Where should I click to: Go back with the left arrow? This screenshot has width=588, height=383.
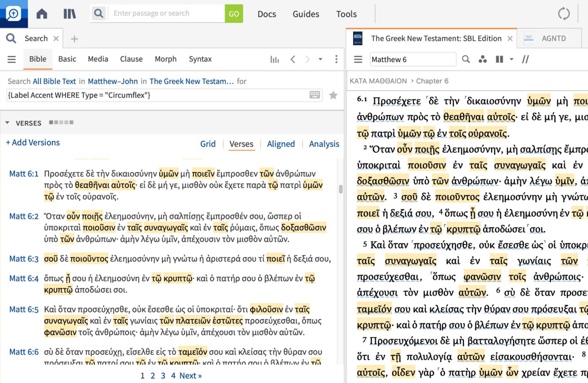click(x=293, y=59)
